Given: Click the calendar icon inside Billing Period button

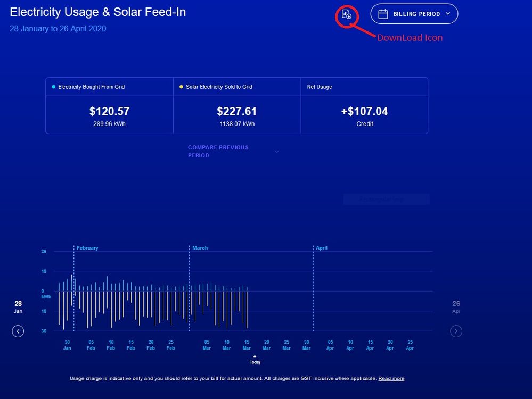Looking at the screenshot, I should click(383, 14).
